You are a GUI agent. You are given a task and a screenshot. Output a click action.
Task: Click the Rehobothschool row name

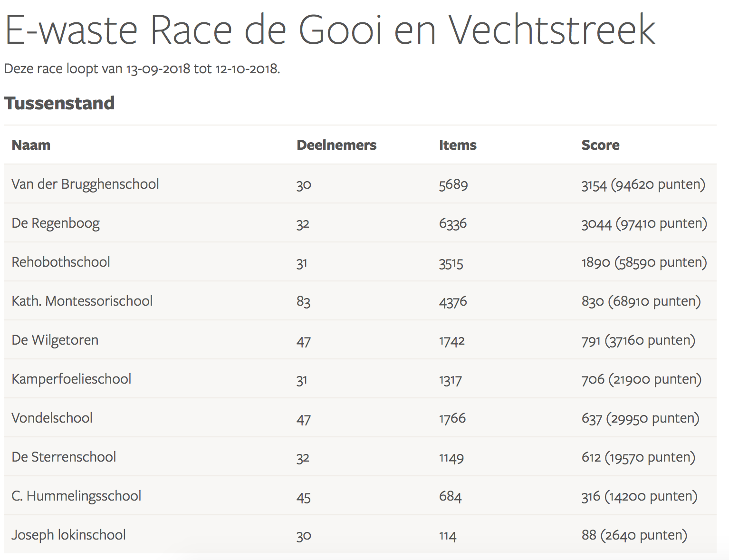[x=61, y=262]
